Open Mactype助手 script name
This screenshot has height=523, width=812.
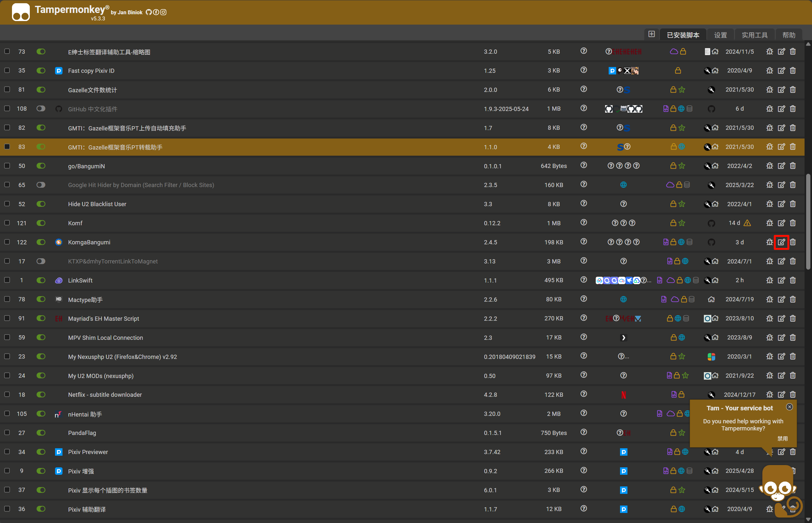[85, 300]
